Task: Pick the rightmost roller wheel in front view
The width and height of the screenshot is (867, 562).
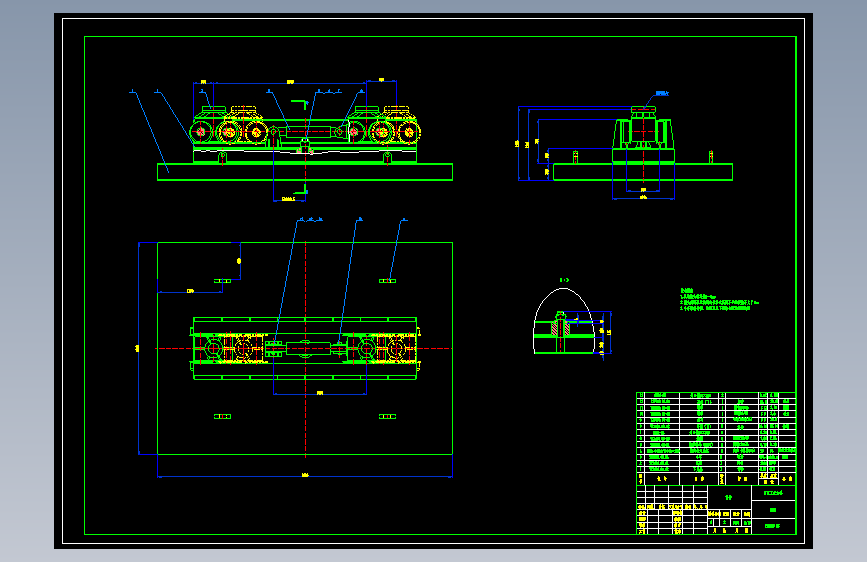Action: (409, 133)
